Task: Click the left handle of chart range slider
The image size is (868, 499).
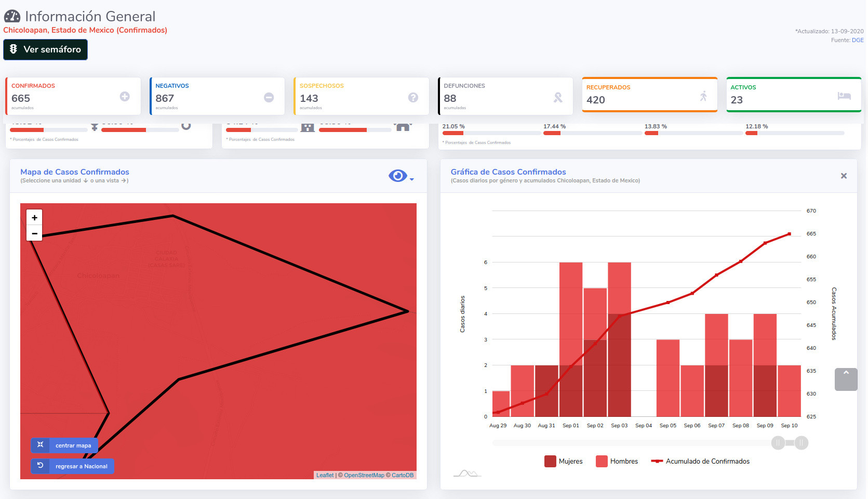Action: tap(778, 443)
